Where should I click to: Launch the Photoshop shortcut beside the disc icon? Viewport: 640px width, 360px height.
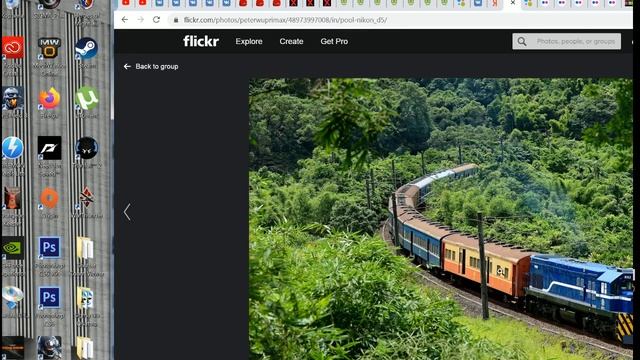49,298
